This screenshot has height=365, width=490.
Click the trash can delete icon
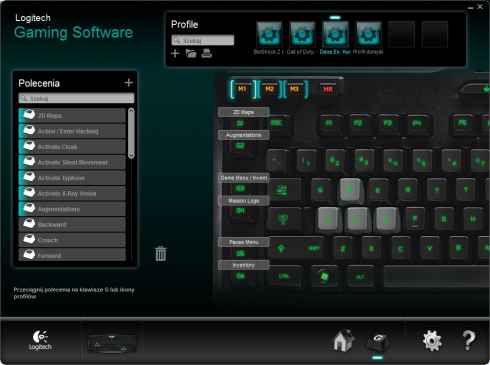pos(161,254)
